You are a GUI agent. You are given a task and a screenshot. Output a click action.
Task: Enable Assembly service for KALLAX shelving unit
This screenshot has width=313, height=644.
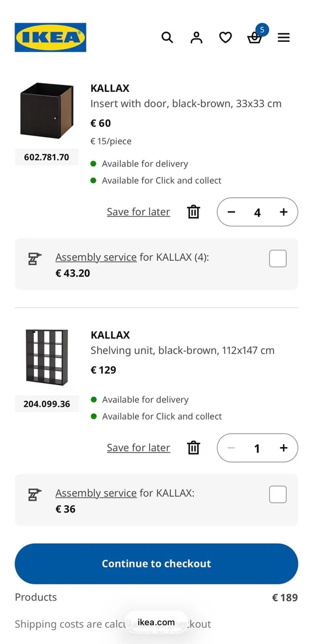(x=278, y=494)
